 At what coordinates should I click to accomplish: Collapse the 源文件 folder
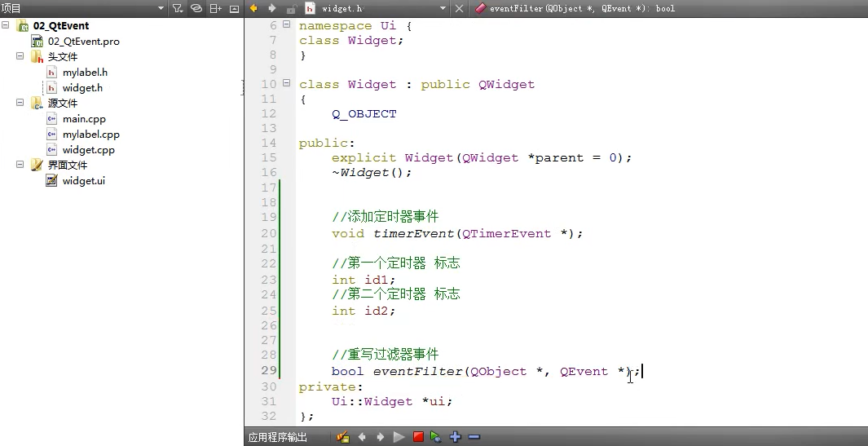(20, 103)
